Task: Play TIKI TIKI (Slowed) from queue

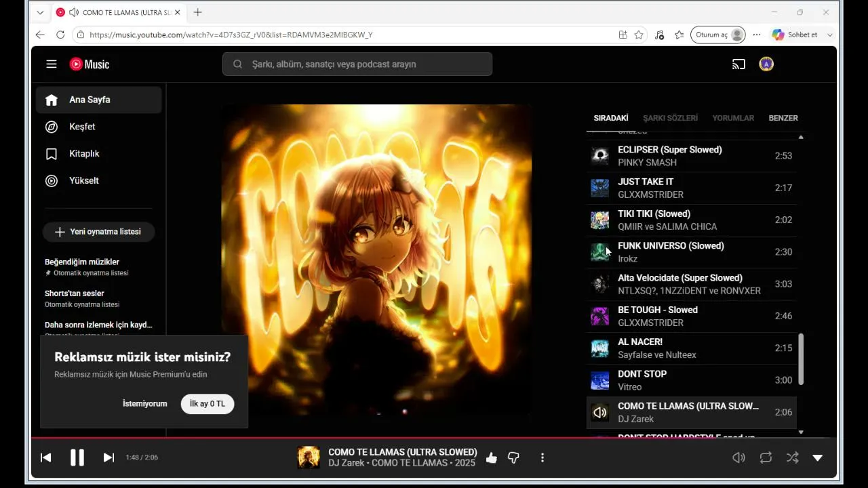Action: click(692, 220)
